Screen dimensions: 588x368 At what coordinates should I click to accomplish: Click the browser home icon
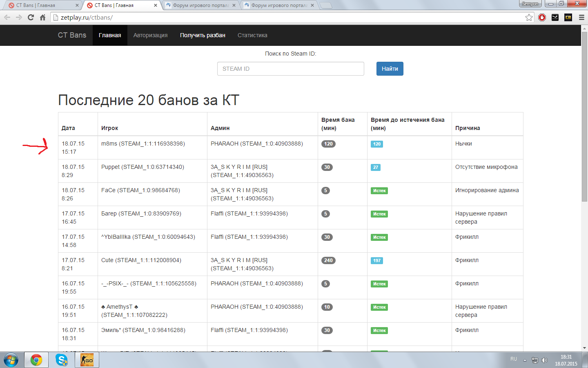tap(42, 17)
